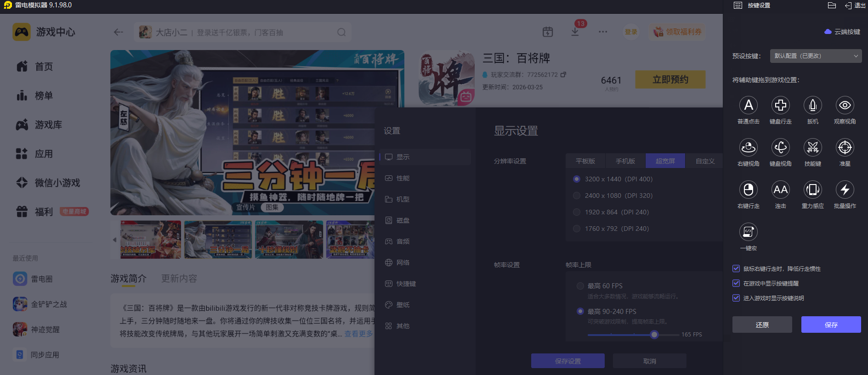Uncheck 鼠标右键行走时，降低行走惯性 option
This screenshot has width=868, height=375.
point(736,269)
